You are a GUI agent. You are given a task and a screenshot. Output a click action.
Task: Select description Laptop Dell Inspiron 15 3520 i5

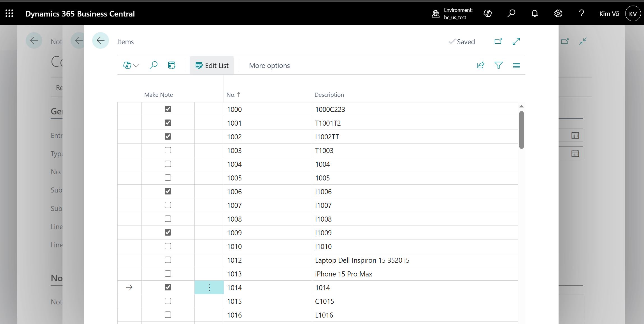415,260
